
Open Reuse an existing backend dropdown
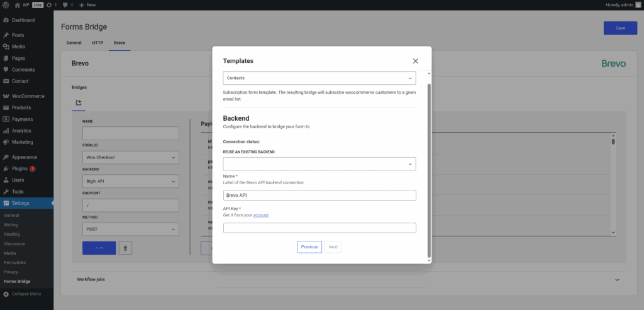[x=319, y=164]
